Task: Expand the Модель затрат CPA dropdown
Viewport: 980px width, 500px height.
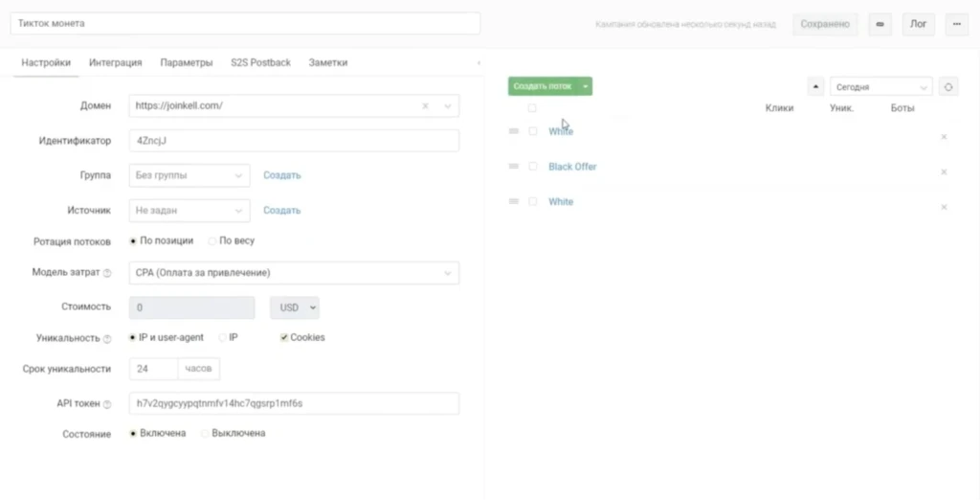Action: pyautogui.click(x=294, y=273)
